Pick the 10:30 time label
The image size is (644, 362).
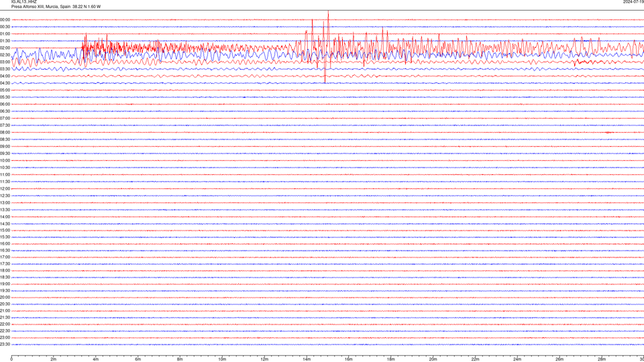(5, 168)
